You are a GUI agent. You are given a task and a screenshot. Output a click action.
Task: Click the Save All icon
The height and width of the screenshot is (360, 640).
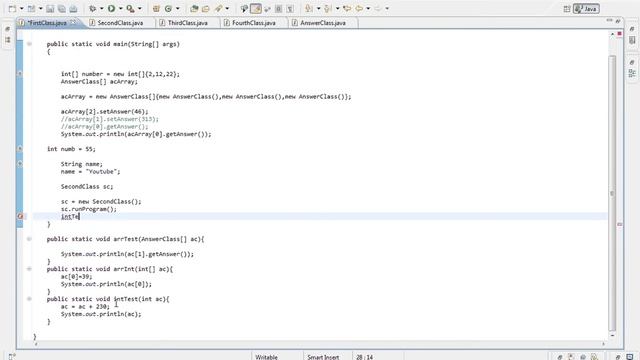62,9
